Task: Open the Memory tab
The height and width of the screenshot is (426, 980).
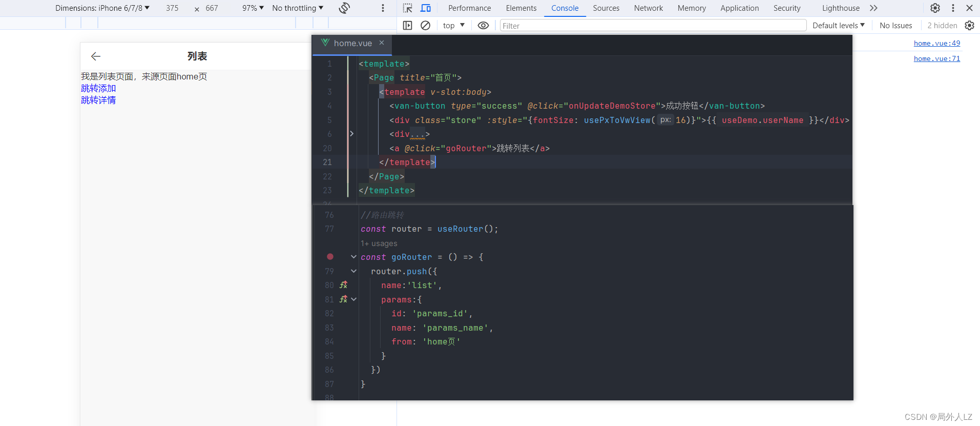Action: 692,8
